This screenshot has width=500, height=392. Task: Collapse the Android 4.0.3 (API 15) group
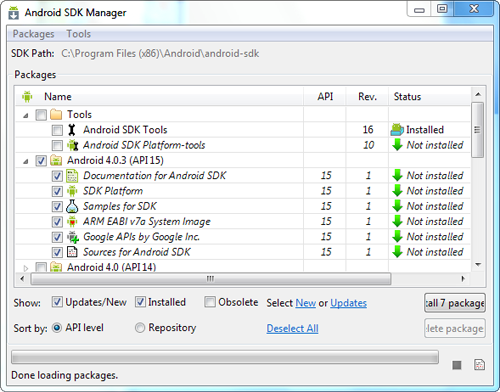click(26, 162)
